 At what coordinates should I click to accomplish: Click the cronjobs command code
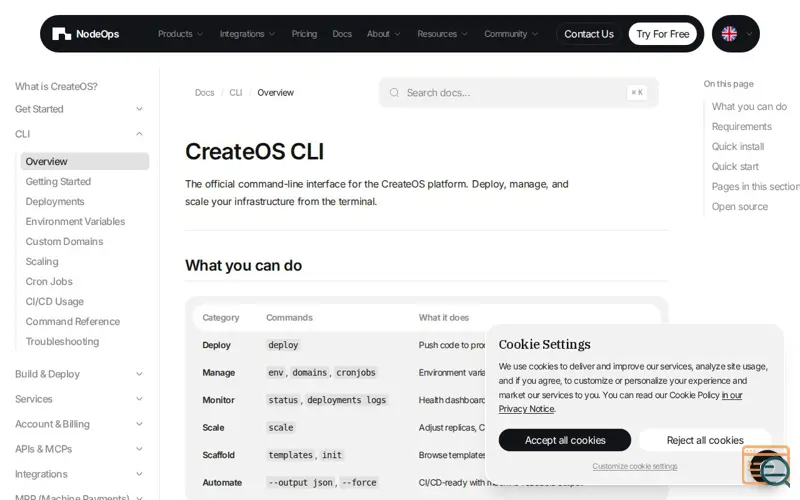click(356, 372)
